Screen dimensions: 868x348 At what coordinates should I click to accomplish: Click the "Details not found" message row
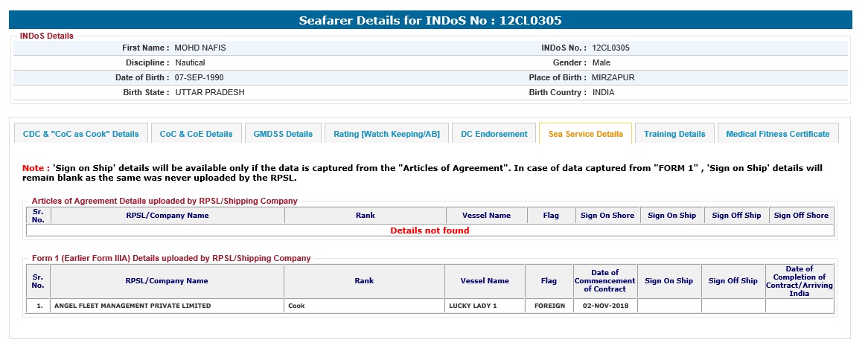(430, 231)
